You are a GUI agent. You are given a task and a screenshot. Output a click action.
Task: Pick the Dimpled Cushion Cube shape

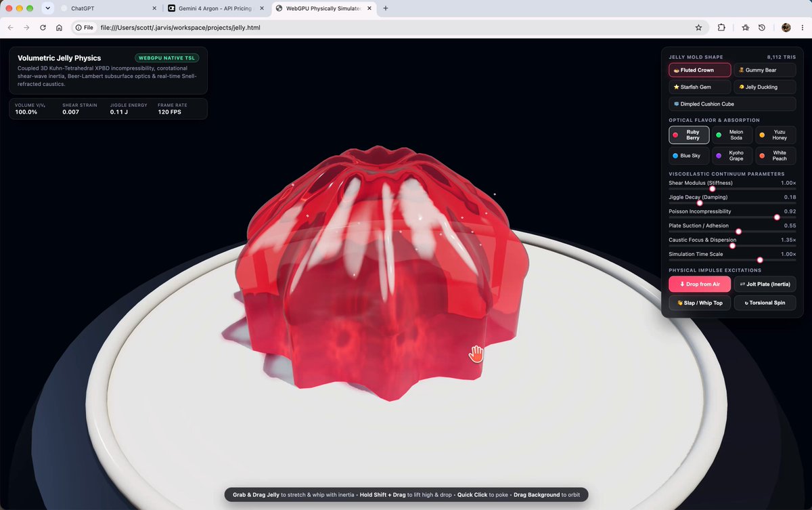tap(732, 104)
